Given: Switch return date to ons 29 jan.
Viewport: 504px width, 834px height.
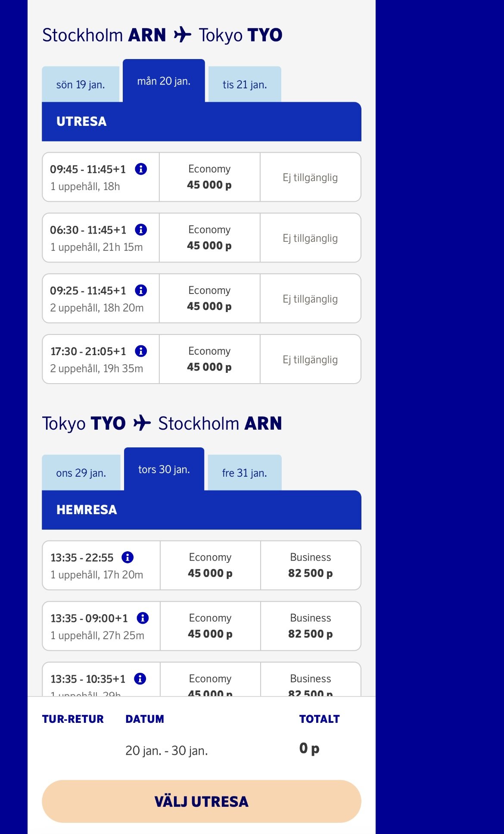Looking at the screenshot, I should [x=81, y=473].
